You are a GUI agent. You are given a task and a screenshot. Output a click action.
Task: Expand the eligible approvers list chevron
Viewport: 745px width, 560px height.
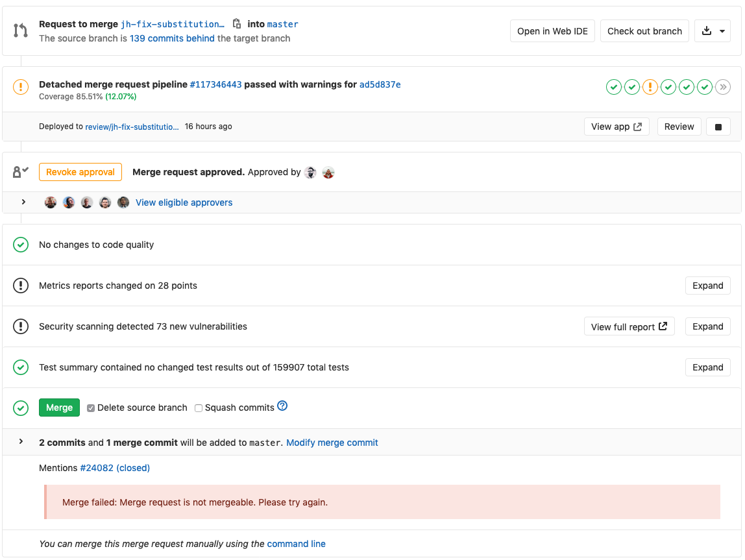pos(23,202)
